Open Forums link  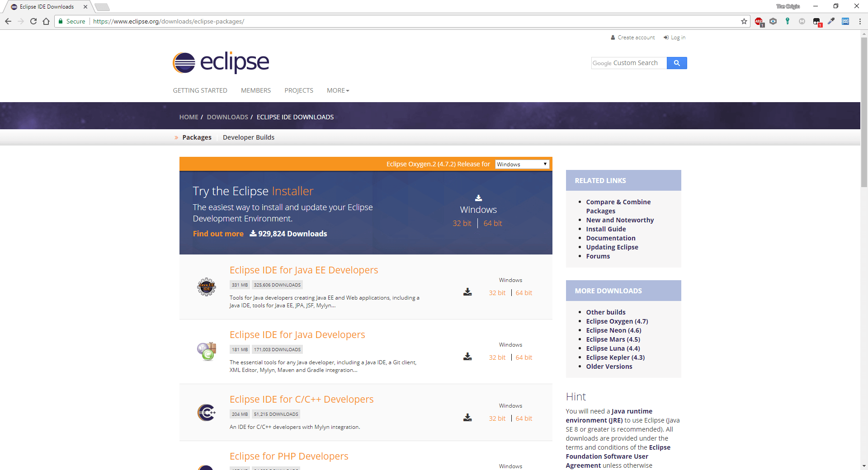click(598, 256)
